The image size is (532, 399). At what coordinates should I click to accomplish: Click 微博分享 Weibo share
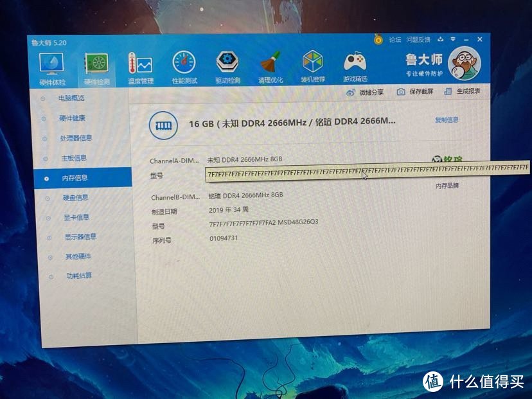point(365,93)
